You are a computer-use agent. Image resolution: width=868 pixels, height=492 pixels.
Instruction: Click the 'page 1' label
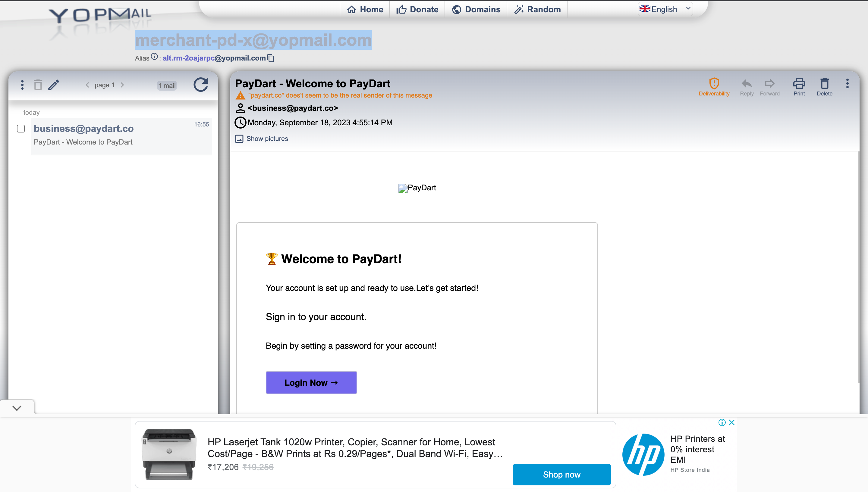[105, 85]
